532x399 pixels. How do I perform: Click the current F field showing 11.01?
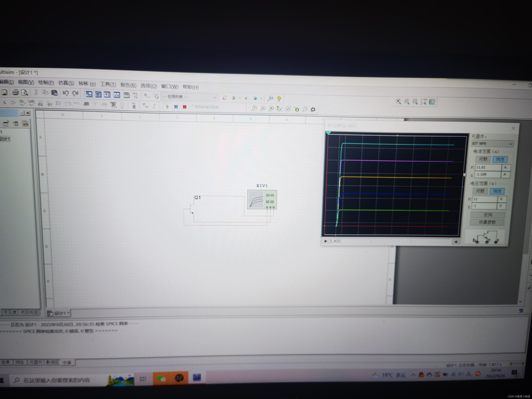click(x=488, y=167)
